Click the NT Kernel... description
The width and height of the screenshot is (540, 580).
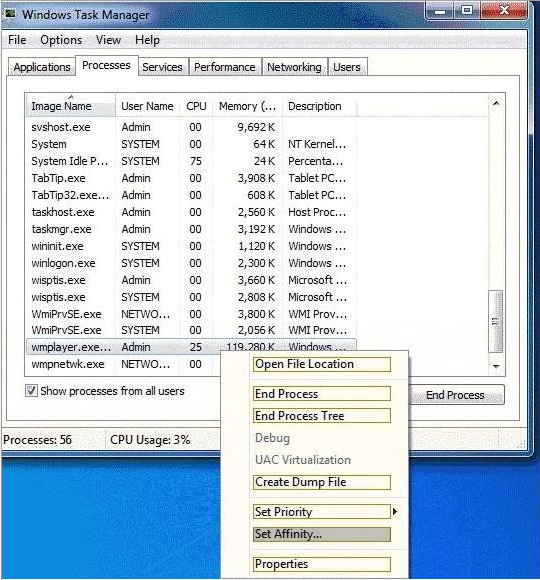point(317,144)
